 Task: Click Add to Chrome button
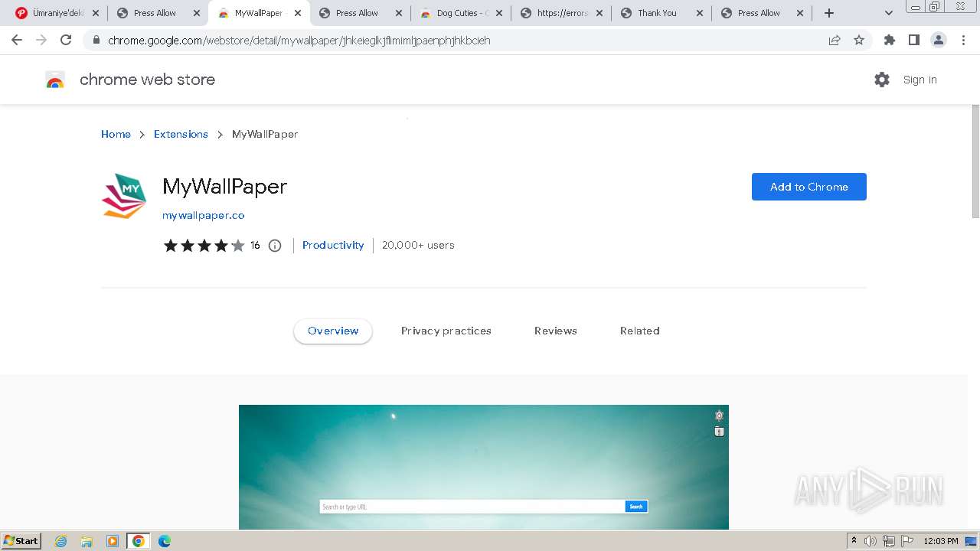[x=809, y=187]
